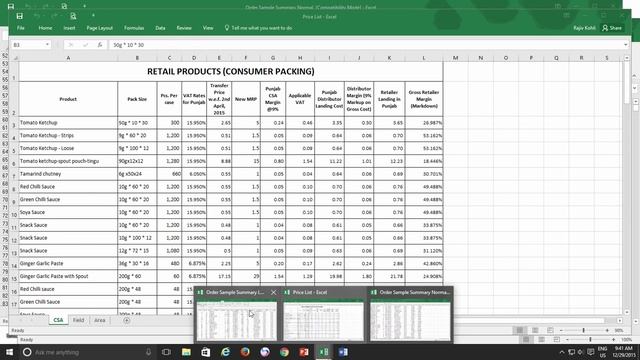Click zoom in plus in Price List status bar
The image size is (640, 360).
[x=607, y=330]
